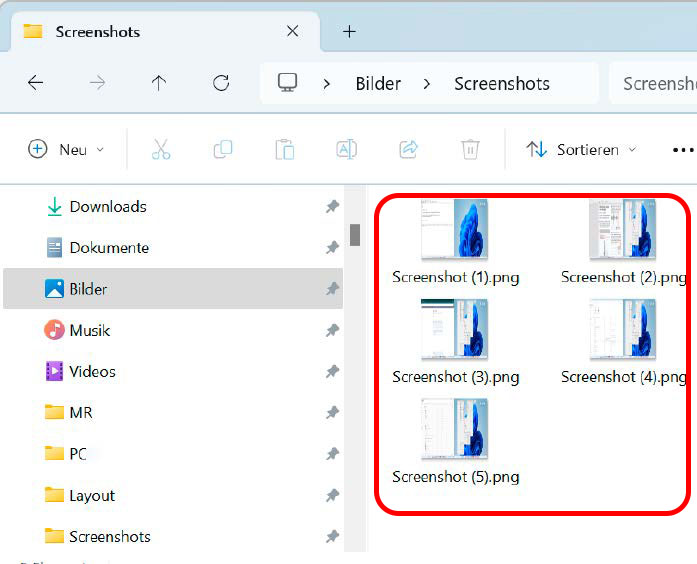Screen dimensions: 697x564
Task: Expand chevron after PC icon in address bar
Action: (x=327, y=84)
